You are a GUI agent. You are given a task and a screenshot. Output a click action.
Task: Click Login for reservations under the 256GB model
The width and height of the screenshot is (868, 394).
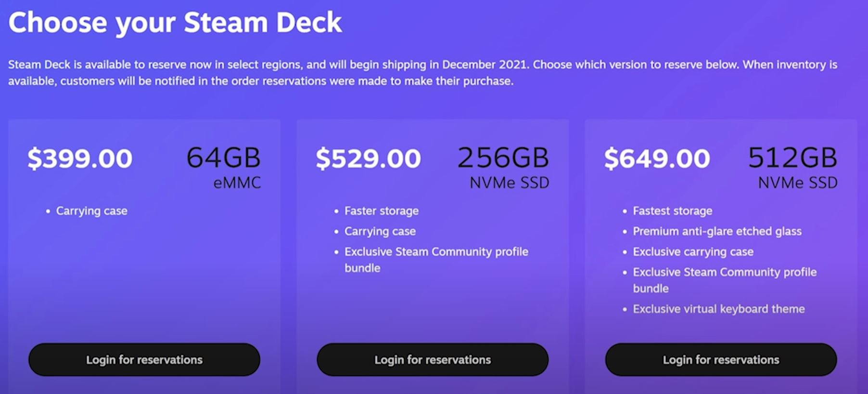pyautogui.click(x=433, y=360)
